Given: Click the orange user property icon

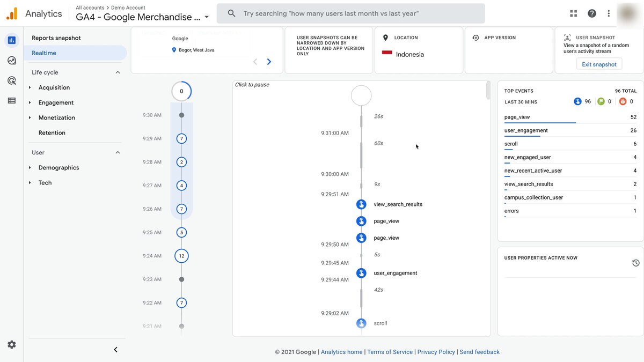Looking at the screenshot, I should (623, 101).
